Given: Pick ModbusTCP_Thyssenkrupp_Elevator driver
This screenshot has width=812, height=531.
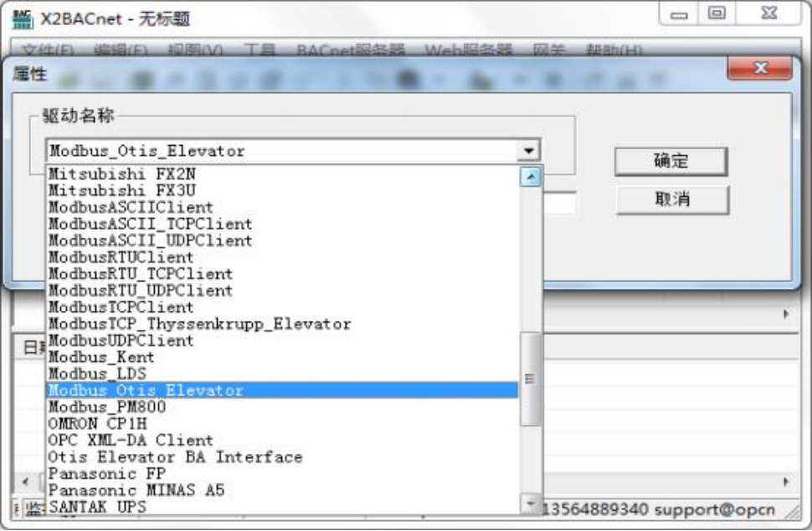Looking at the screenshot, I should 282,324.
